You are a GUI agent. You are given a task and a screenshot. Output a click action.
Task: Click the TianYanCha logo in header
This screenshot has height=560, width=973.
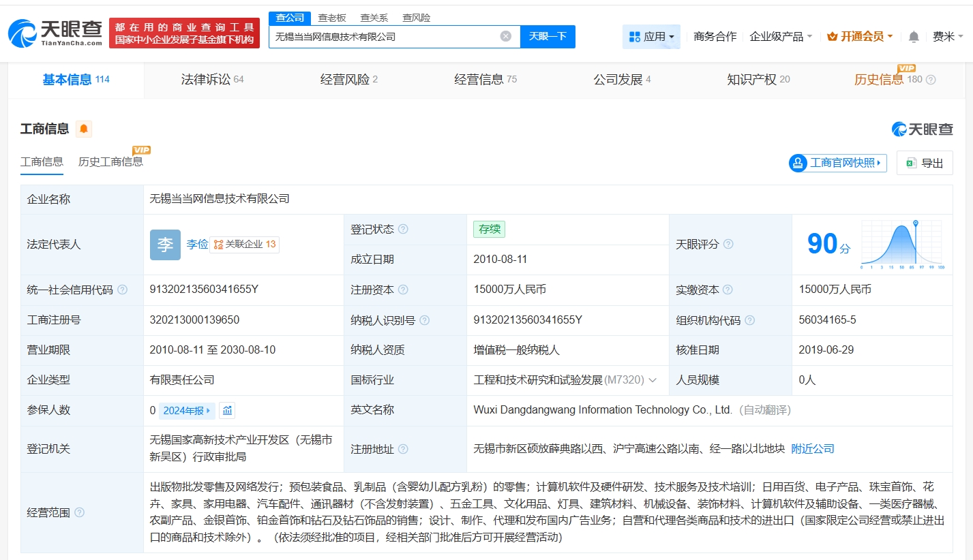[x=55, y=33]
